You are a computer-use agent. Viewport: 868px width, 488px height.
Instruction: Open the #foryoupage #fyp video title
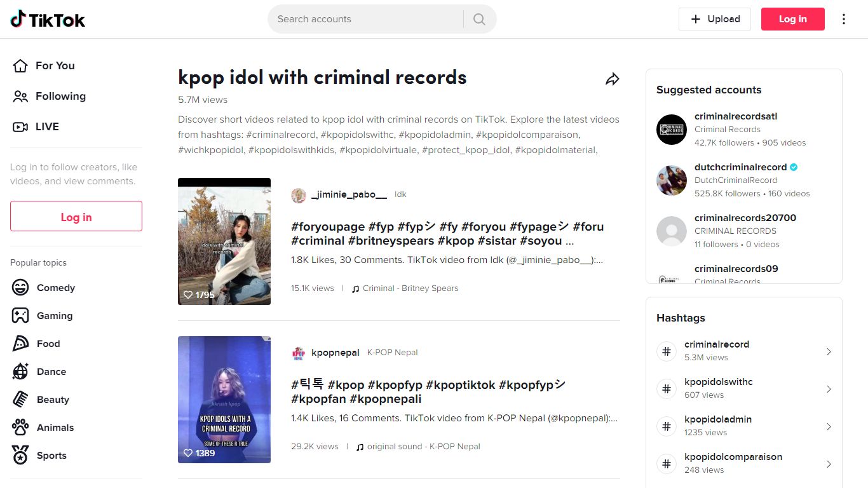(x=447, y=234)
